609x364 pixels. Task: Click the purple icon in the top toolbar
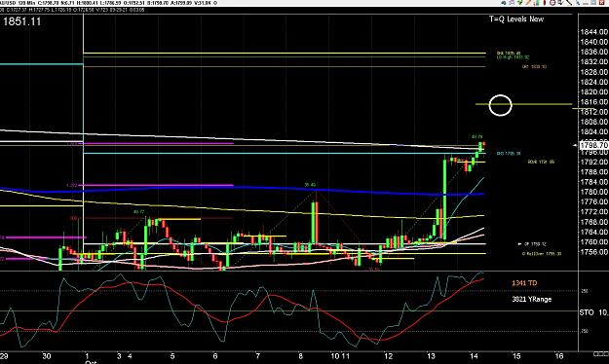(x=512, y=2)
